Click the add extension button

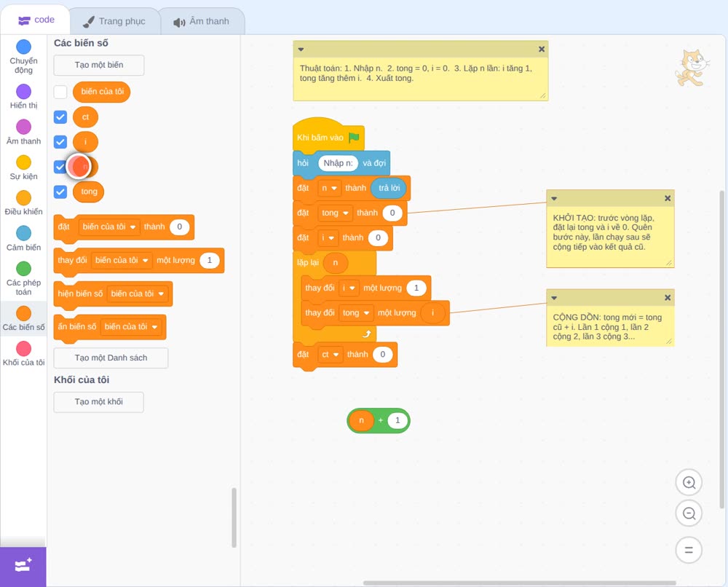(x=23, y=567)
